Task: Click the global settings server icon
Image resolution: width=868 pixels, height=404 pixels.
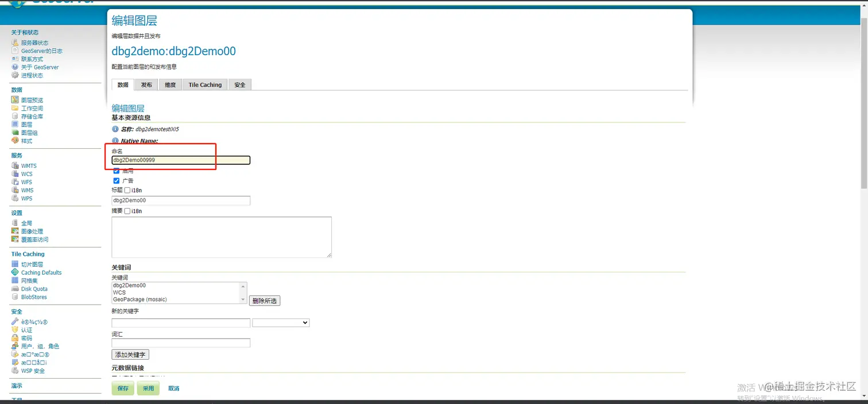Action: (x=15, y=223)
